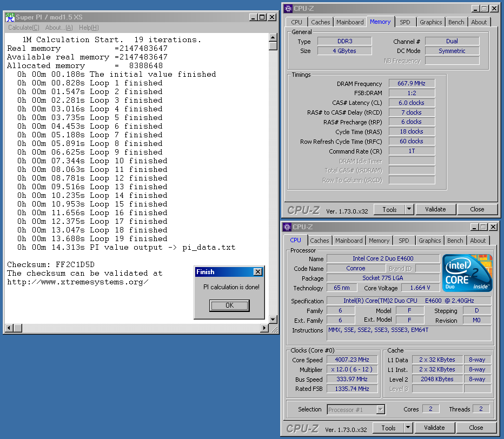
Task: Click the Loop 19 finished line
Action: tap(92, 239)
